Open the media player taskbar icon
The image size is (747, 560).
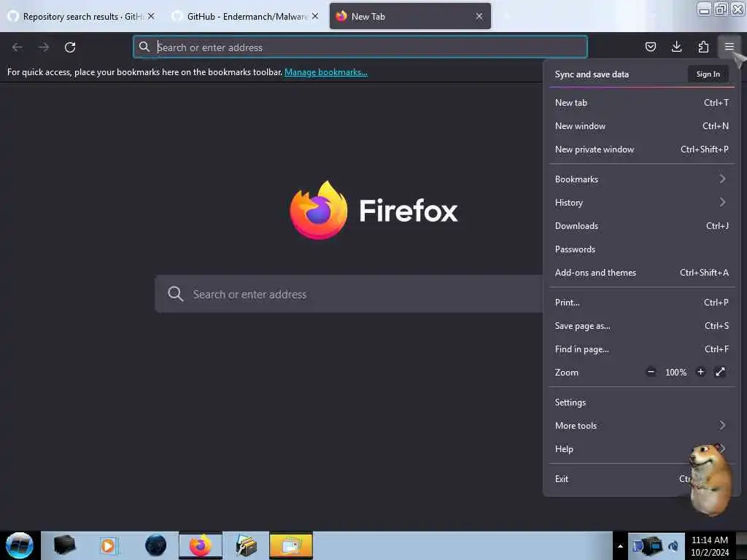(x=108, y=545)
